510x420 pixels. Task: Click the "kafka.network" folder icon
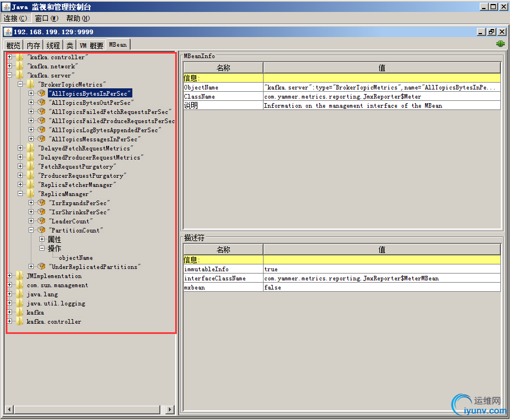pyautogui.click(x=20, y=66)
